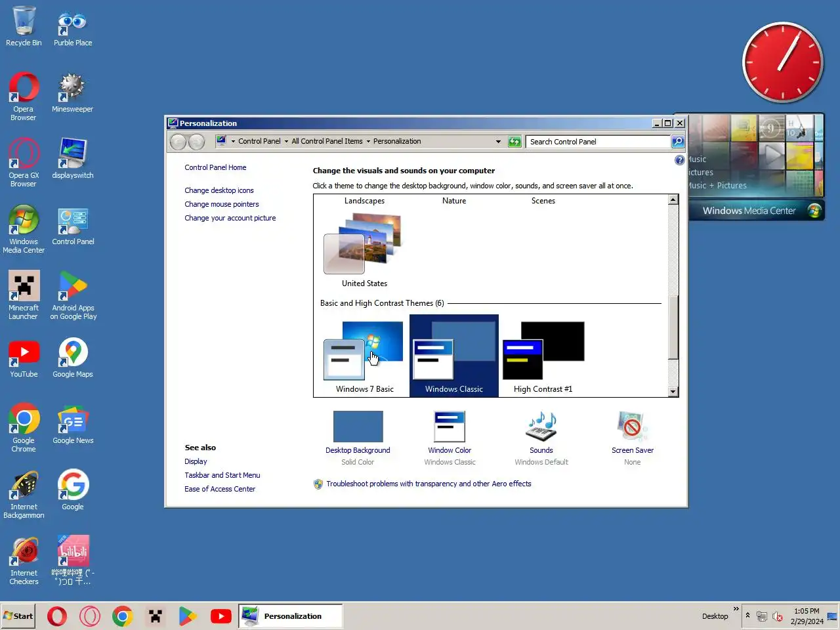
Task: Open Chrome from the taskbar
Action: [123, 616]
